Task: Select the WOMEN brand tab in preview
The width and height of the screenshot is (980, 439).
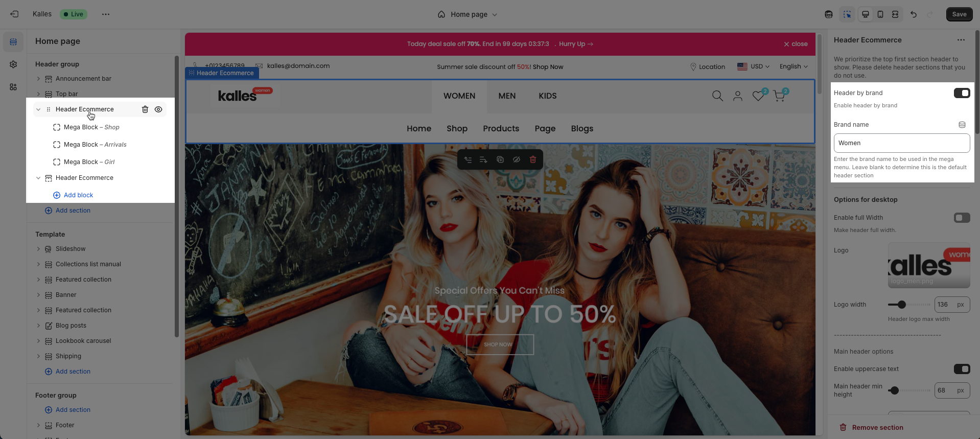Action: pyautogui.click(x=459, y=96)
